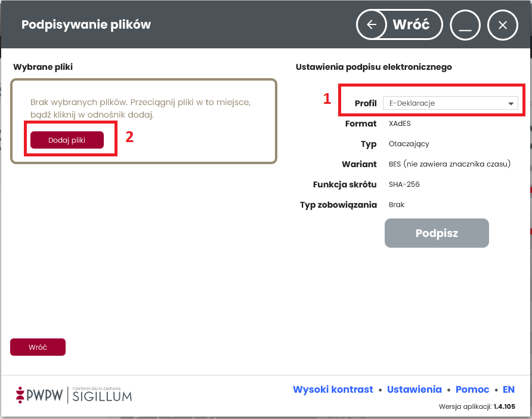
Task: Click the SHA-256 hash function value
Action: (404, 184)
